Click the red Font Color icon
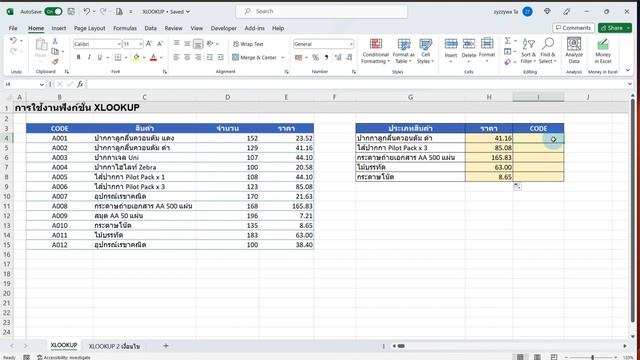Screen dimensions: 640x360 pyautogui.click(x=153, y=58)
